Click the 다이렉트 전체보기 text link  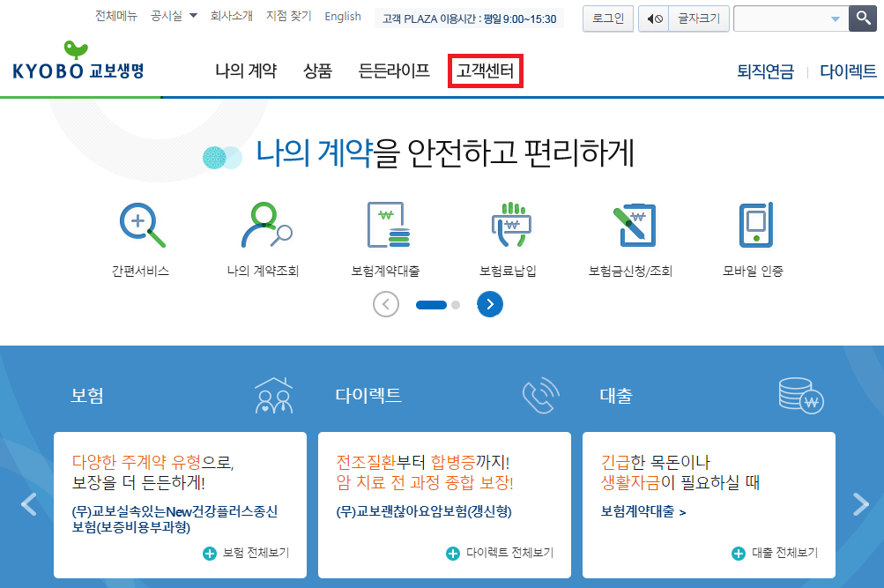[509, 553]
